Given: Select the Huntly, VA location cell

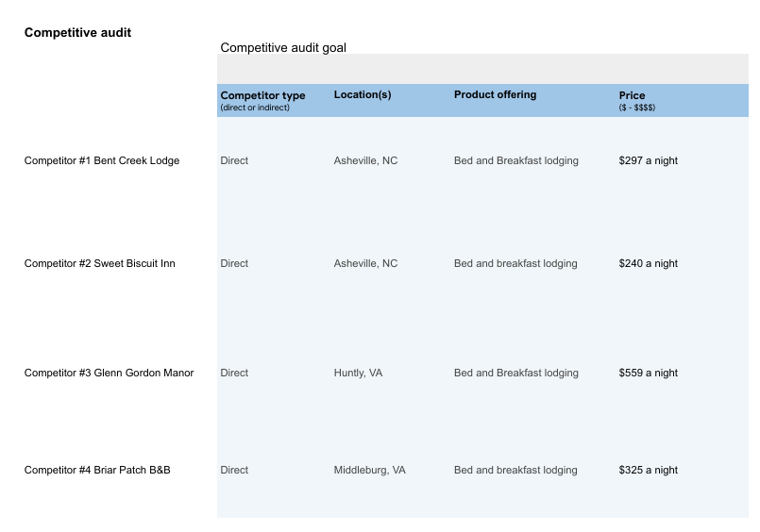Looking at the screenshot, I should 358,374.
